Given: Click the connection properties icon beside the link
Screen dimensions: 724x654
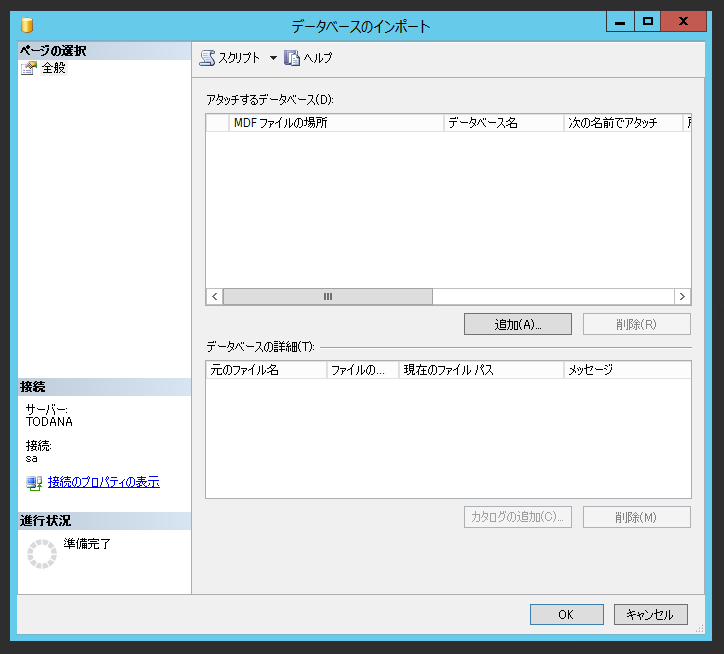Looking at the screenshot, I should click(x=34, y=483).
